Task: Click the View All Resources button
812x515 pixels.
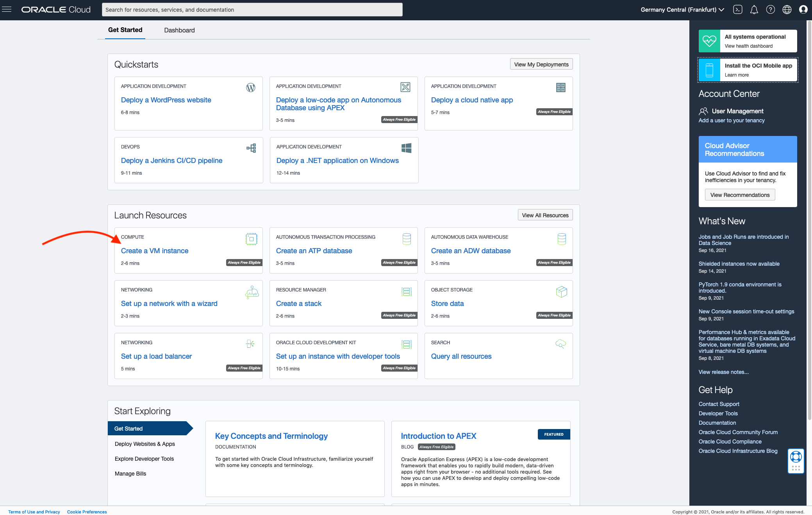Action: 545,215
